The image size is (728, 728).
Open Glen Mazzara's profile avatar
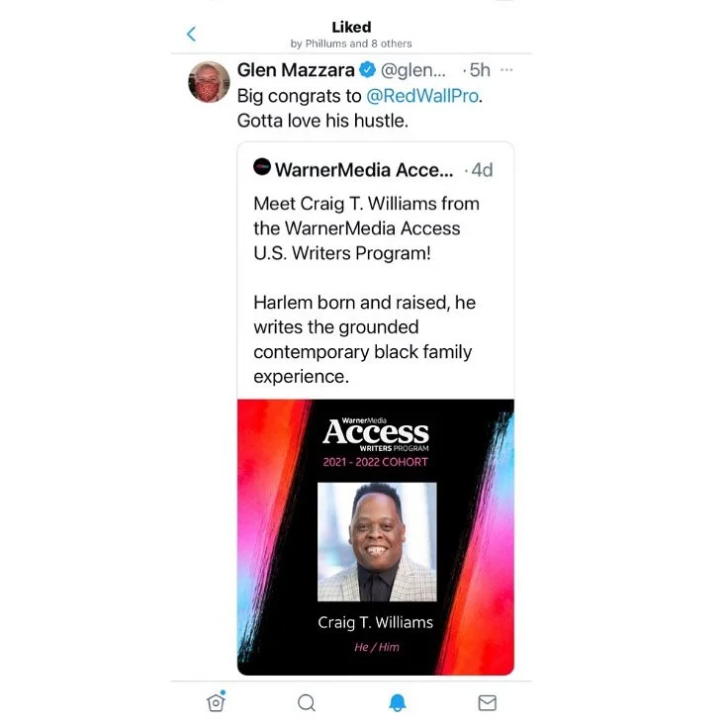(x=209, y=82)
